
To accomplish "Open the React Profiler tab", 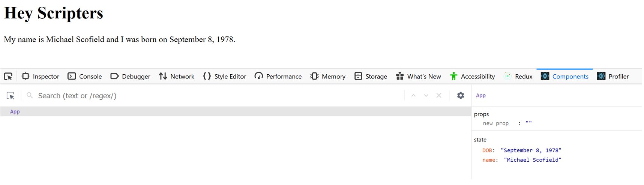I will tap(613, 77).
